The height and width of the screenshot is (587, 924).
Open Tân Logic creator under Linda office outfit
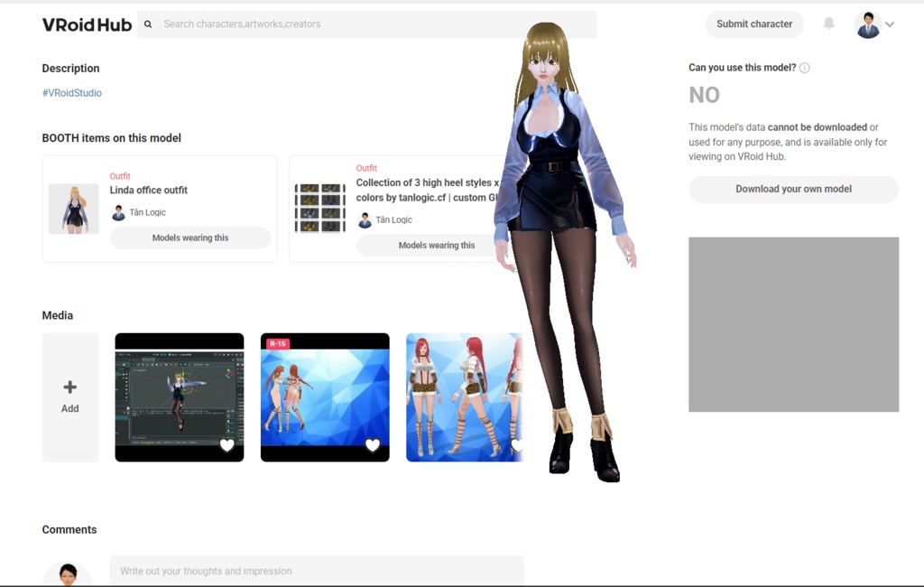click(138, 212)
